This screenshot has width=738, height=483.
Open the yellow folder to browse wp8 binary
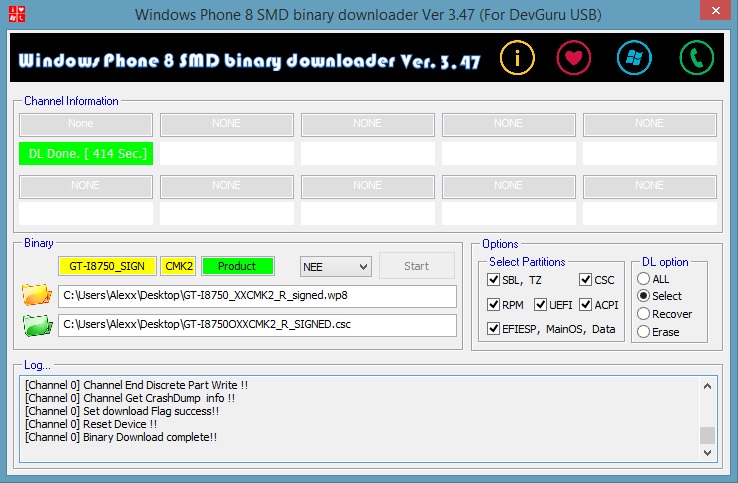[37, 295]
